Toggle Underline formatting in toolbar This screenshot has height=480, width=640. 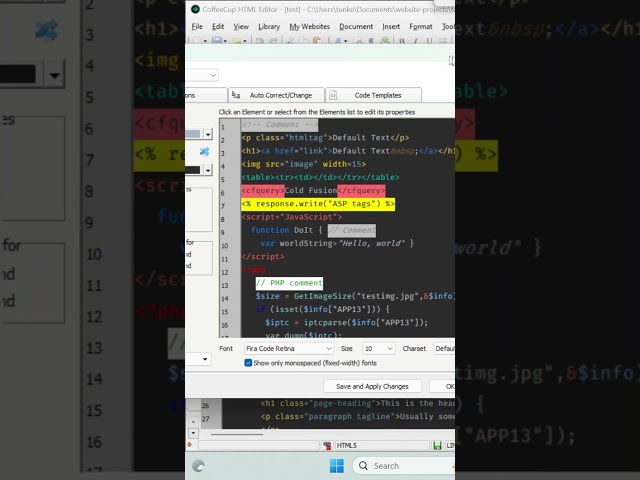tap(429, 40)
